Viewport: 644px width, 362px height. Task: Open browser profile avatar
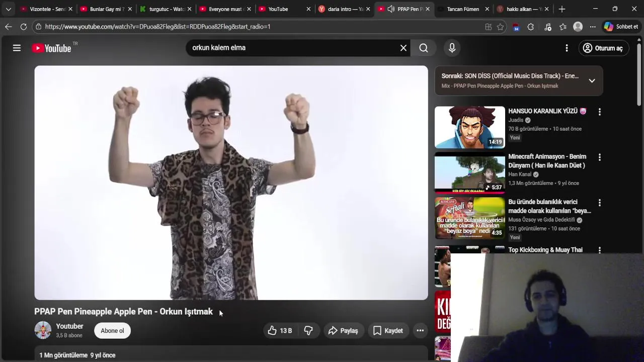point(578,27)
